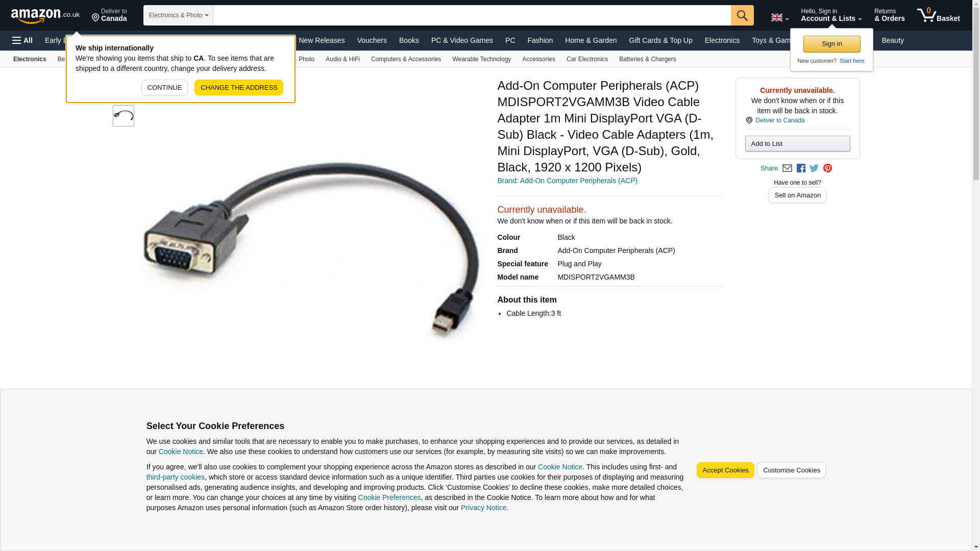Viewport: 980px width, 551px height.
Task: Click the Accept Cookies button
Action: click(725, 470)
